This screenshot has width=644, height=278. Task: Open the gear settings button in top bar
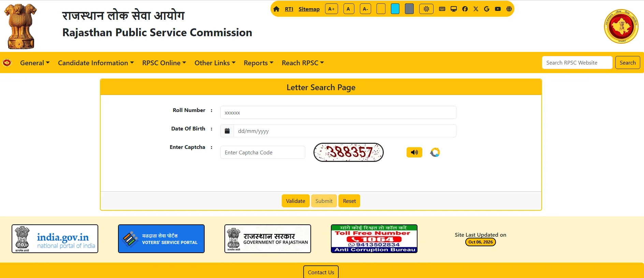[426, 9]
